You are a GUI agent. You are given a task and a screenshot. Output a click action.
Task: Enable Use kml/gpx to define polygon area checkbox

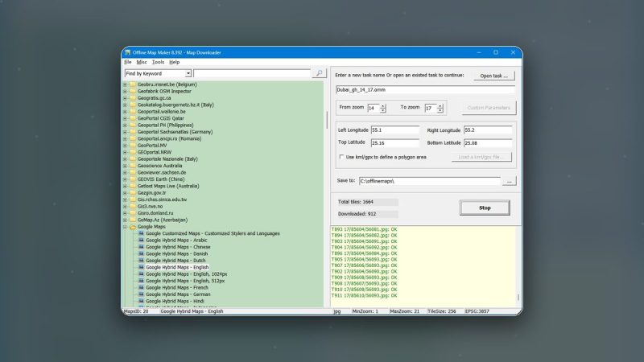(341, 157)
